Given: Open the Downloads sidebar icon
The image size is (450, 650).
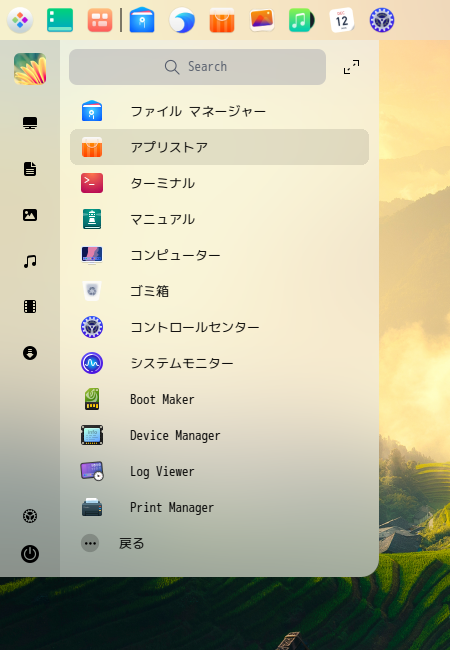Looking at the screenshot, I should [30, 353].
